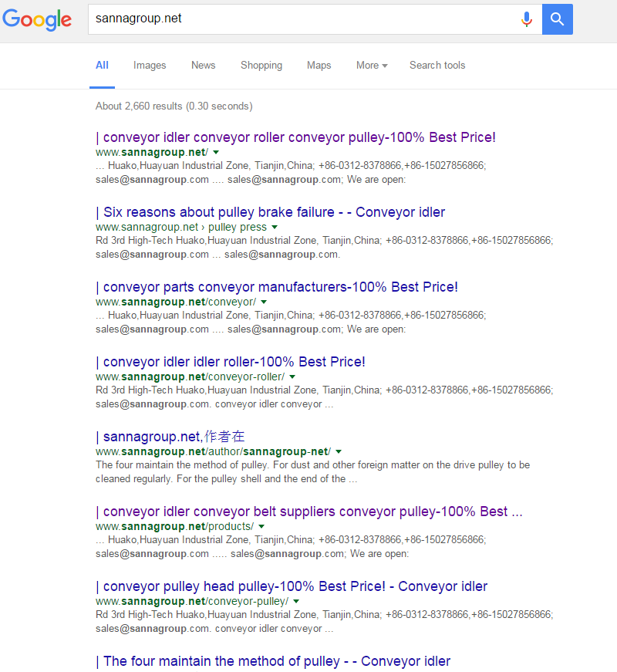Select the All tab
This screenshot has height=672, width=617.
[102, 65]
